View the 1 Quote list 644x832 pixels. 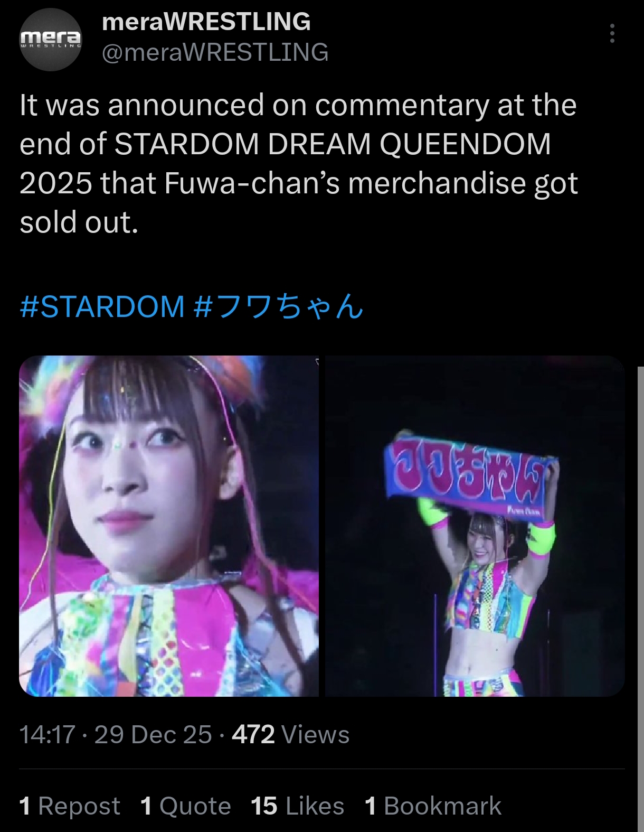pos(186,806)
